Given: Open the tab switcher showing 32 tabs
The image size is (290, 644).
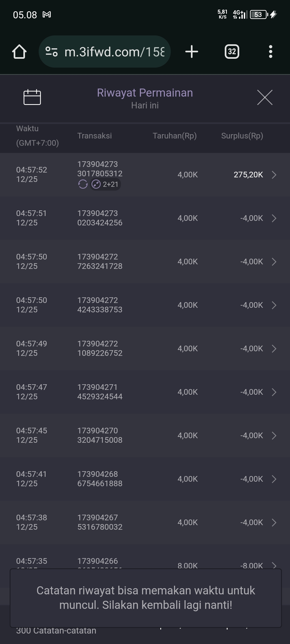Looking at the screenshot, I should [232, 52].
